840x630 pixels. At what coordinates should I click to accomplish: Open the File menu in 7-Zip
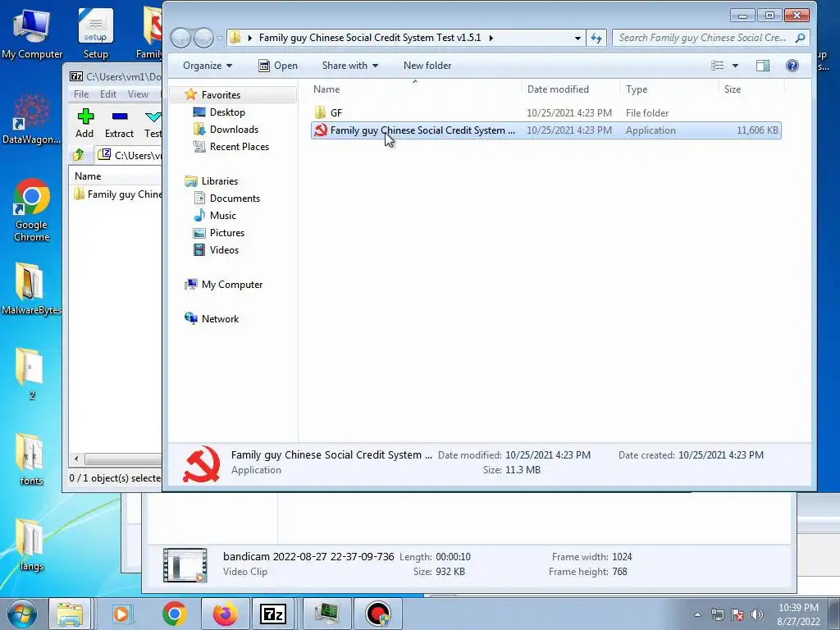click(81, 94)
